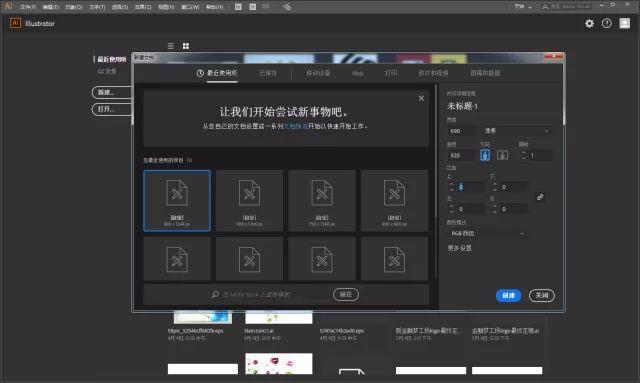640x383 pixels.
Task: Open the 帮助(H) menu
Action: coord(214,7)
